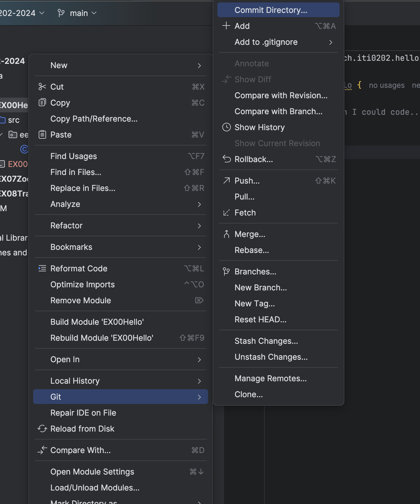Click the plus icon beside Add
Image resolution: width=420 pixels, height=504 pixels.
(226, 26)
